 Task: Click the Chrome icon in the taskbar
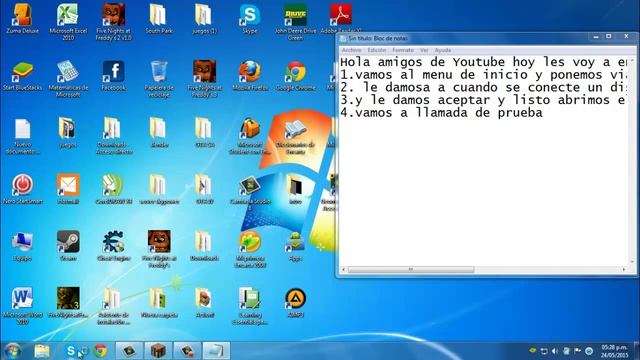point(100,351)
